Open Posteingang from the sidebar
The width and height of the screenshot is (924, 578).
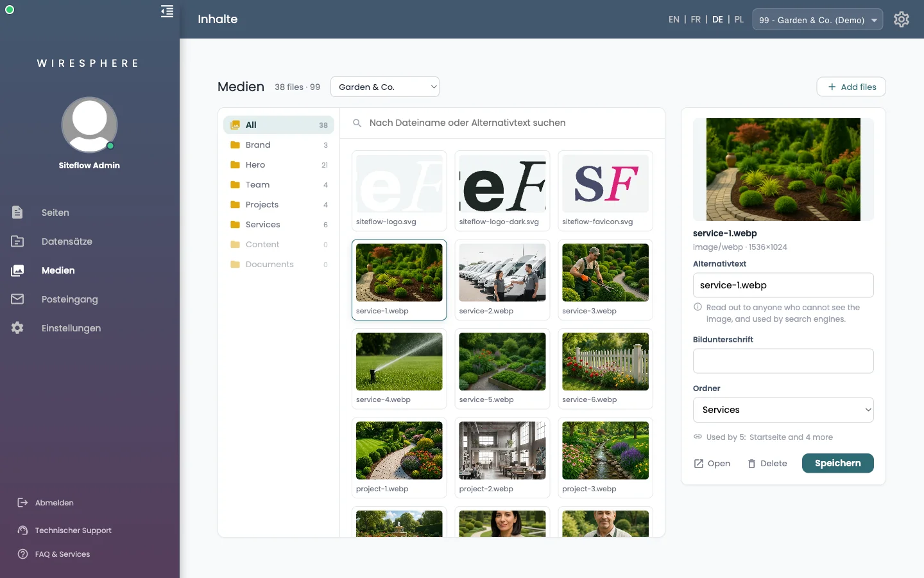tap(69, 299)
